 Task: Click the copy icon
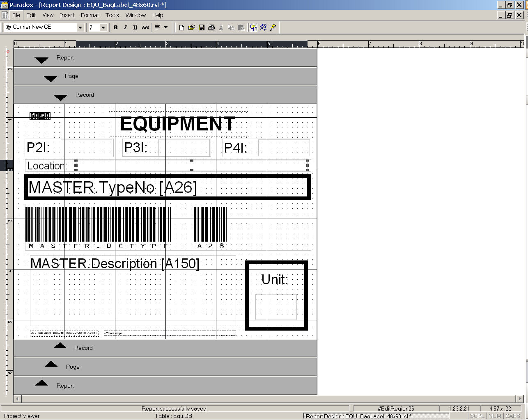[231, 27]
